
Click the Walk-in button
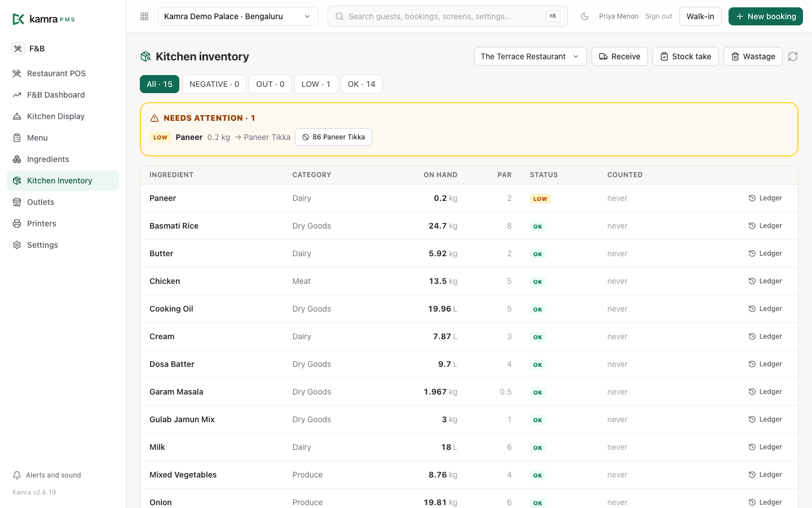(700, 16)
